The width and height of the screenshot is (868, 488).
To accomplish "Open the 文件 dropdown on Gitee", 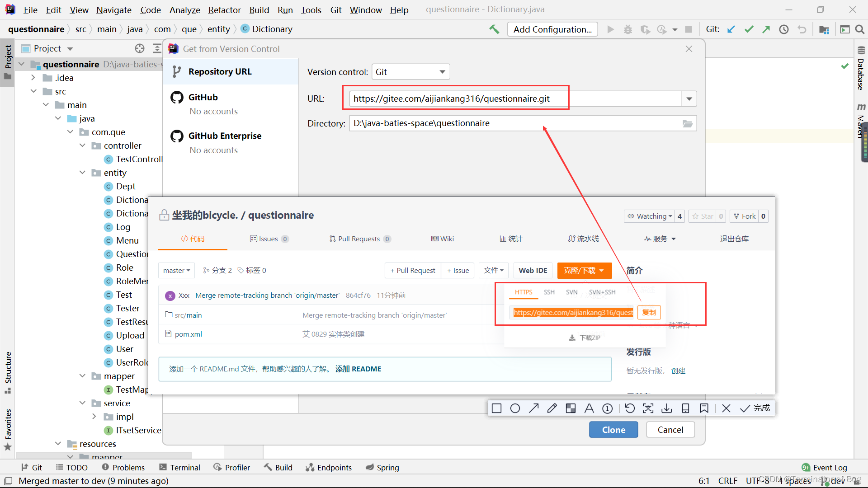I will (493, 271).
